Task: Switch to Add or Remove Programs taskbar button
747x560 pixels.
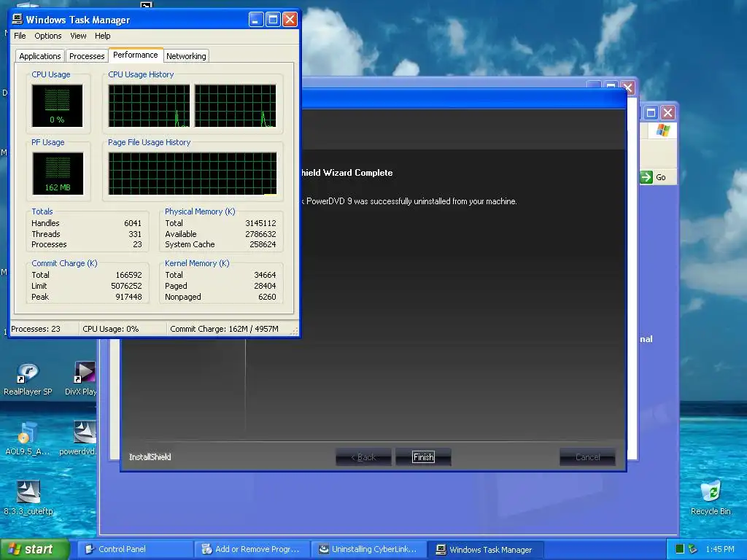Action: [252, 549]
